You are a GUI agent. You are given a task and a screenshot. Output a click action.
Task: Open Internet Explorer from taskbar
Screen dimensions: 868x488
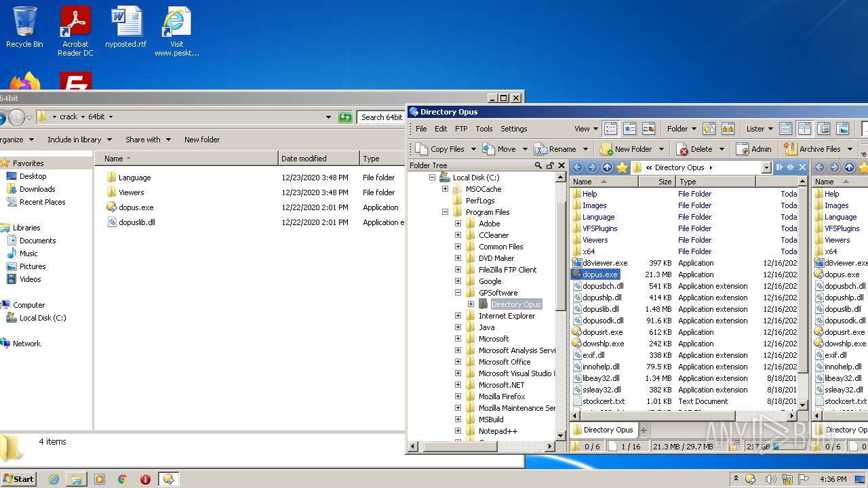[x=54, y=479]
